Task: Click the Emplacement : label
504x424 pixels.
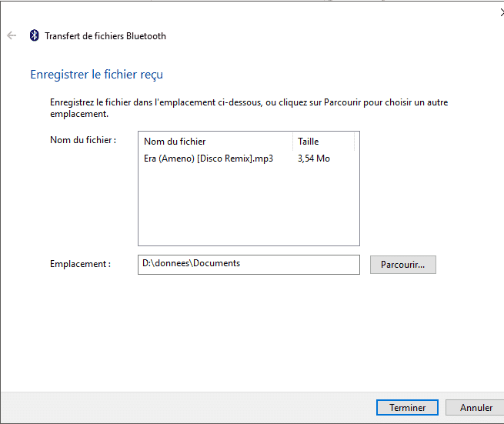Action: (80, 264)
